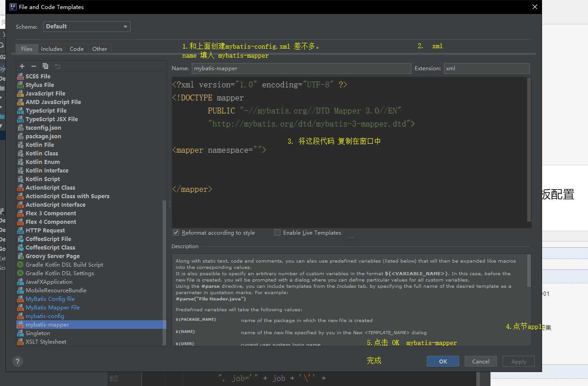Click the OK button
Viewport: 588px width, 386px height.
click(x=443, y=361)
